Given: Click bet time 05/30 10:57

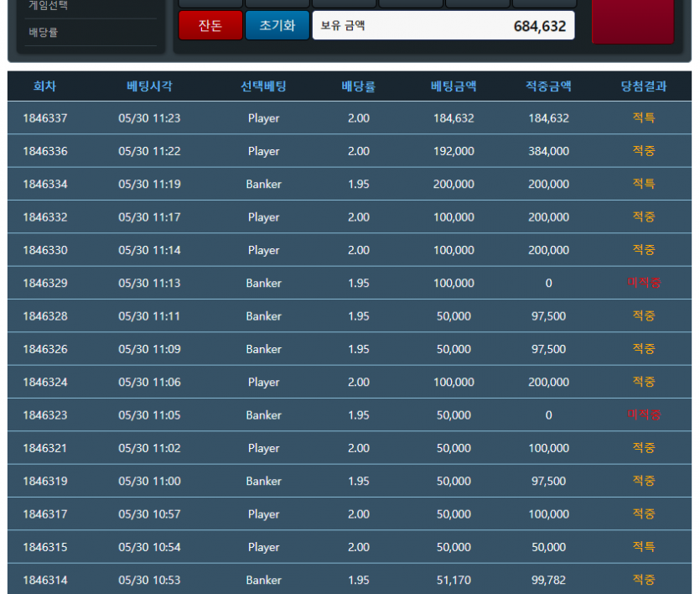Looking at the screenshot, I should (x=149, y=514).
